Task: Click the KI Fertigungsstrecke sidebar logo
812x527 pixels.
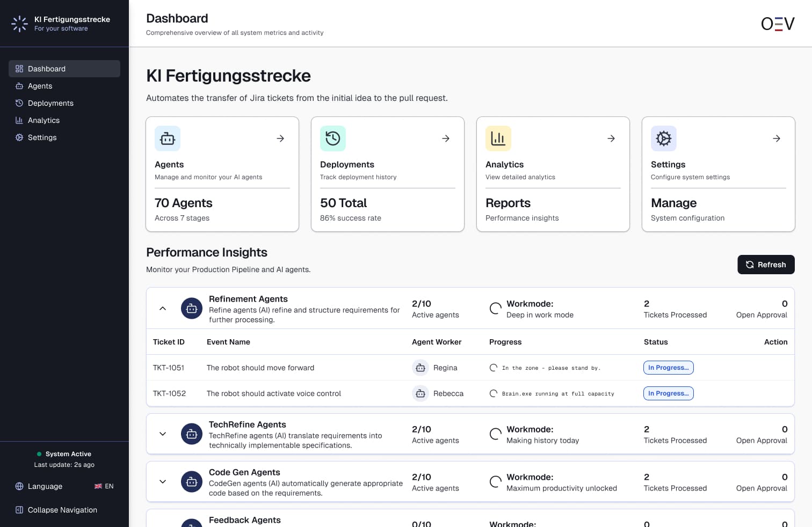Action: coord(20,24)
